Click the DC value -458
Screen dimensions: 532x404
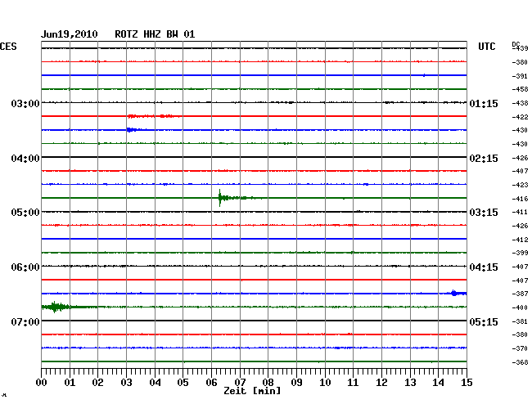pyautogui.click(x=520, y=89)
